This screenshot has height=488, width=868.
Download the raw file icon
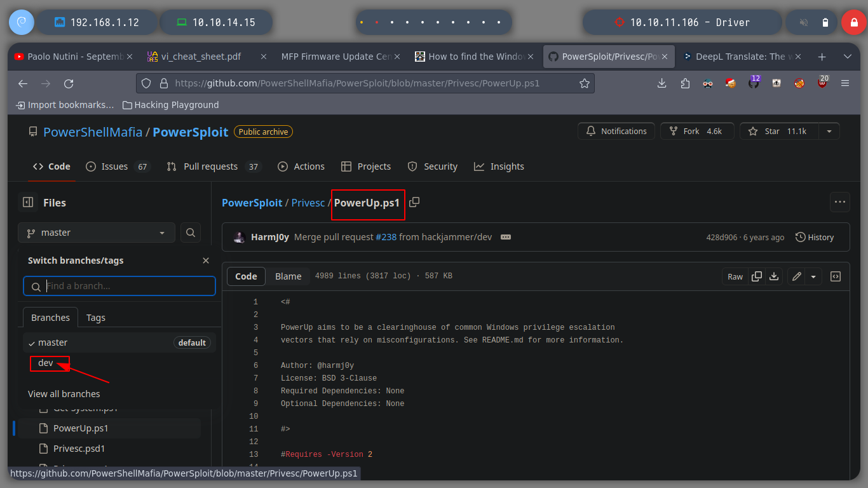(x=774, y=276)
